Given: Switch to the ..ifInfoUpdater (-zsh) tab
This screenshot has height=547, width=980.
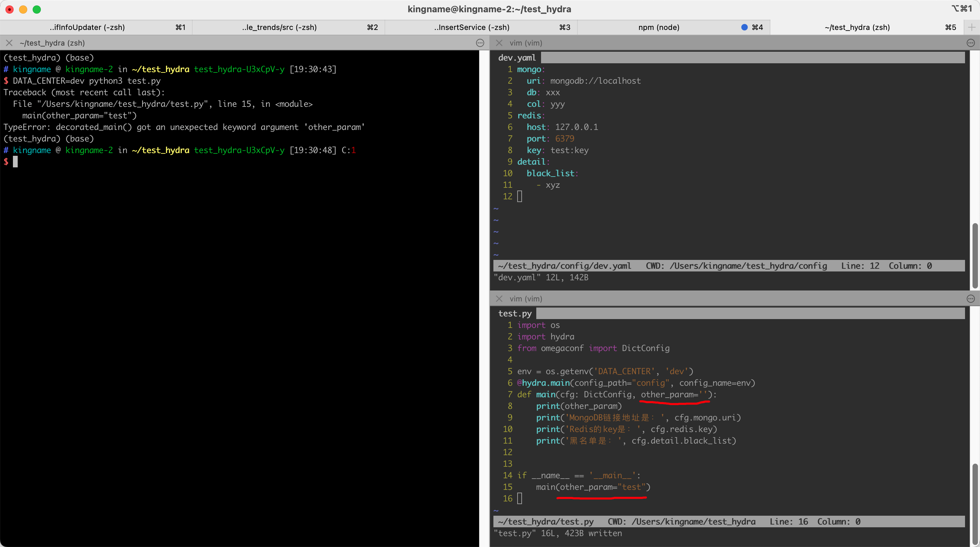Looking at the screenshot, I should coord(87,28).
